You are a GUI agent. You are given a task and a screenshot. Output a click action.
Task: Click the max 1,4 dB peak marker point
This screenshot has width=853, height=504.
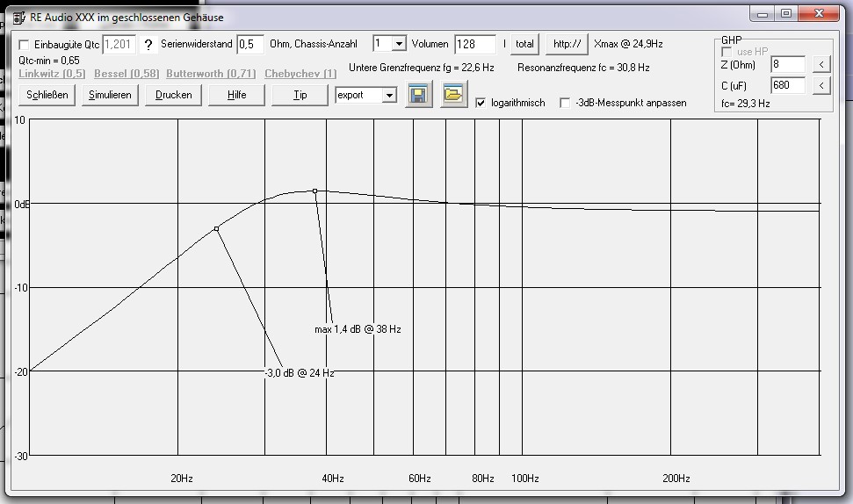(x=315, y=191)
